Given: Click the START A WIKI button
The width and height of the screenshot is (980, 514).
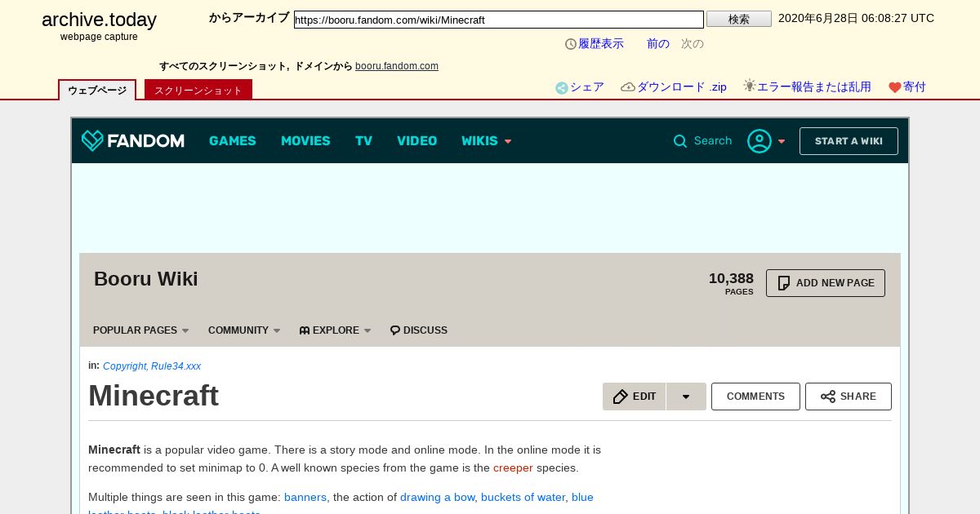Looking at the screenshot, I should [x=849, y=141].
